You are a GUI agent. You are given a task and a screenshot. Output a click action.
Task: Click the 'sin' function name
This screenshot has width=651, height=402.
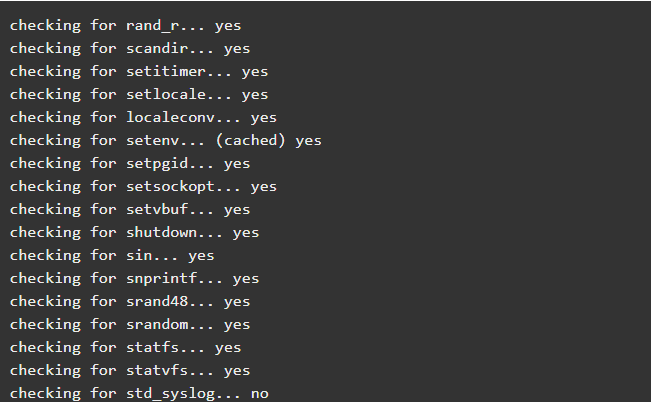pyautogui.click(x=139, y=255)
